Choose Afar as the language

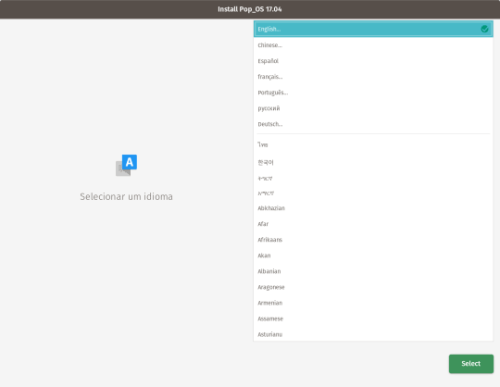(373, 224)
